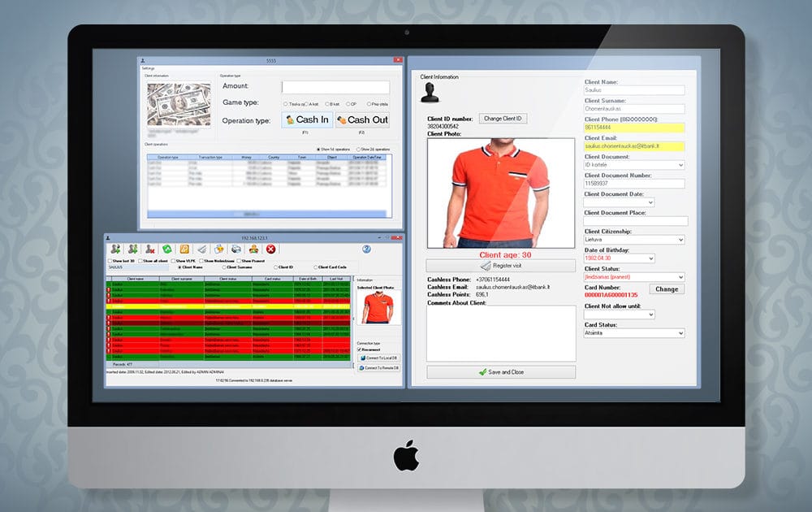Select the yellow highlighted client row
Viewport: 812px width, 512px height.
[x=228, y=306]
